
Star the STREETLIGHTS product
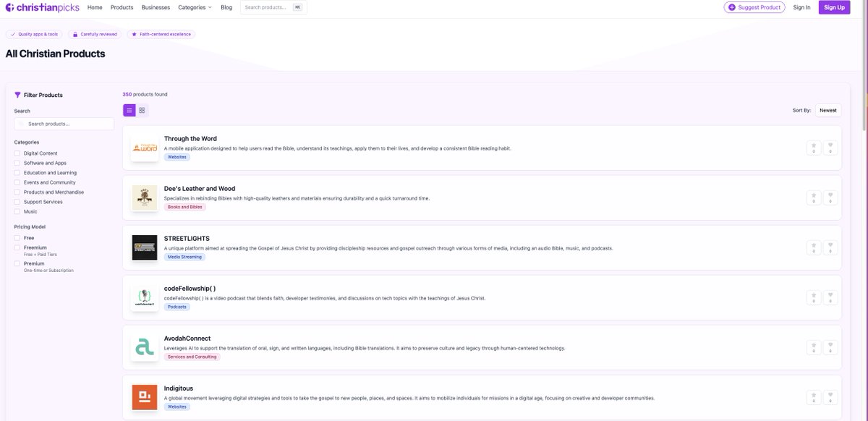pos(814,247)
